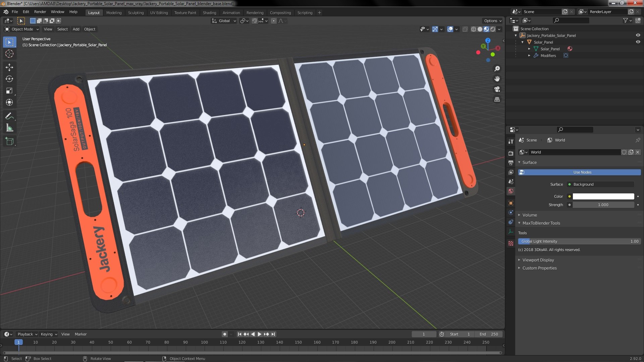Open the Object Constraints properties tab

pos(511,222)
